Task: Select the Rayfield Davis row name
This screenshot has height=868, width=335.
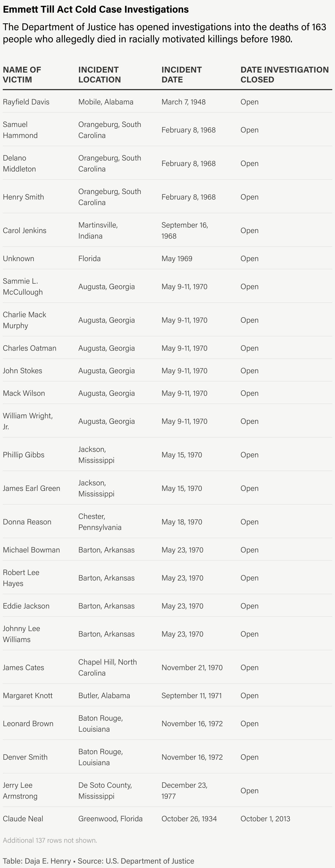Action: tap(26, 102)
